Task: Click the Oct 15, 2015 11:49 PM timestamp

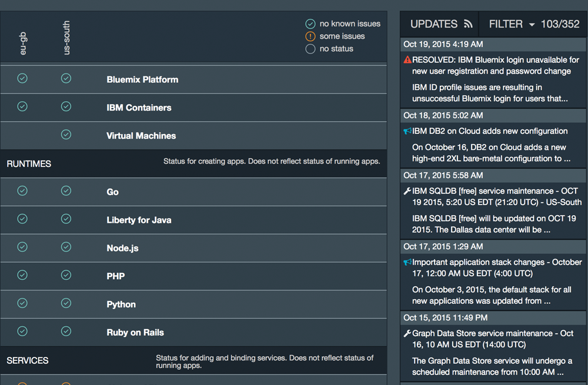Action: [446, 318]
